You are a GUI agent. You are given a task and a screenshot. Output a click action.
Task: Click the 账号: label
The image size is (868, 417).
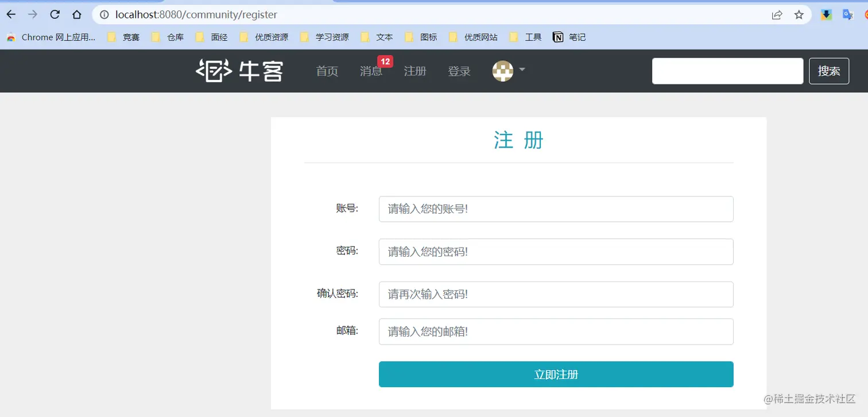[x=347, y=208]
